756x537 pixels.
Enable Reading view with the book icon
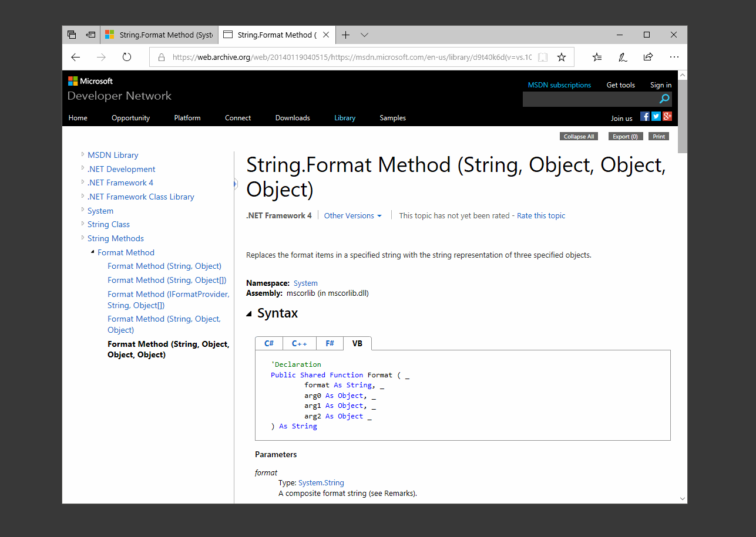pyautogui.click(x=542, y=57)
